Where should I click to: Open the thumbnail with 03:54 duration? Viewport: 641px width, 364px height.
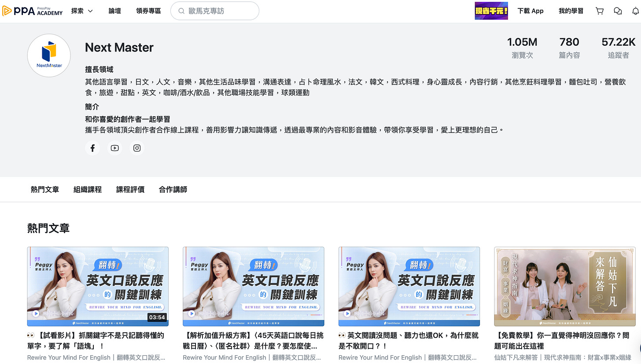pos(98,287)
